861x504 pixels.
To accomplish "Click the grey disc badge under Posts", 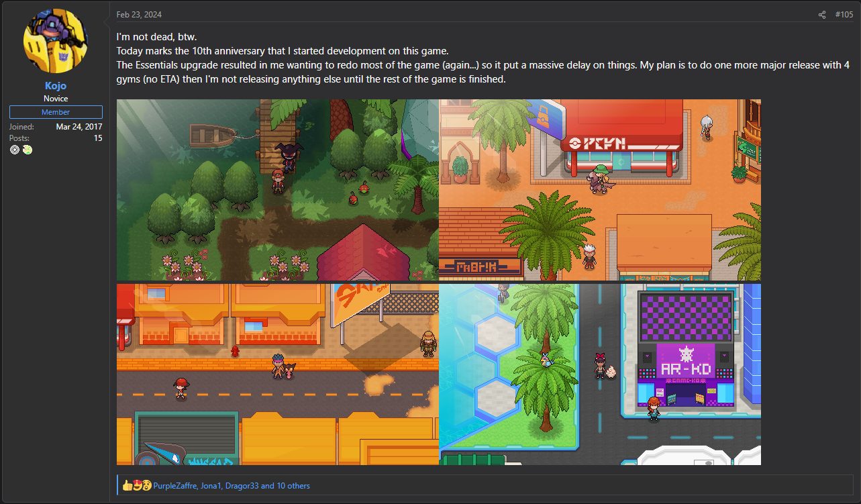I will [15, 150].
